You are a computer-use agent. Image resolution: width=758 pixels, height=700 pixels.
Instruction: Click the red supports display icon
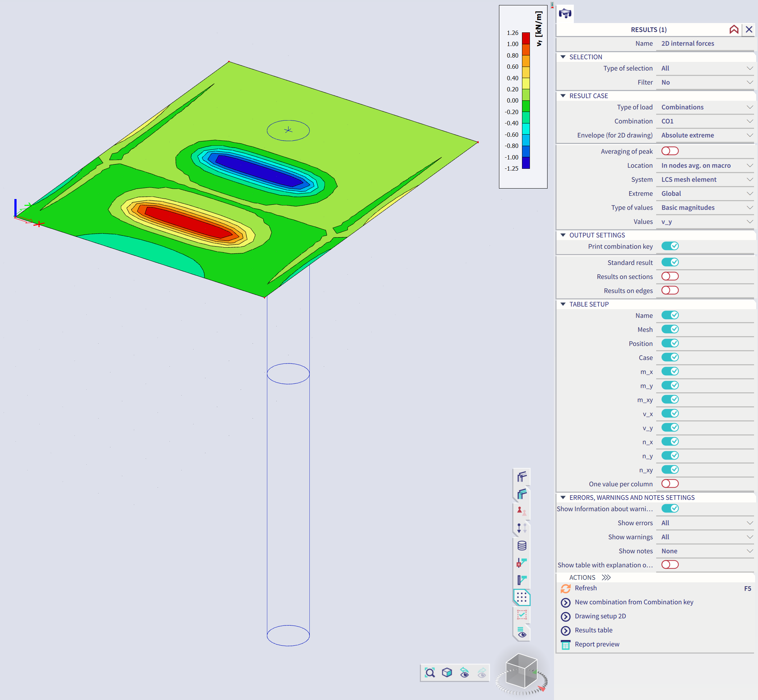[x=522, y=511]
